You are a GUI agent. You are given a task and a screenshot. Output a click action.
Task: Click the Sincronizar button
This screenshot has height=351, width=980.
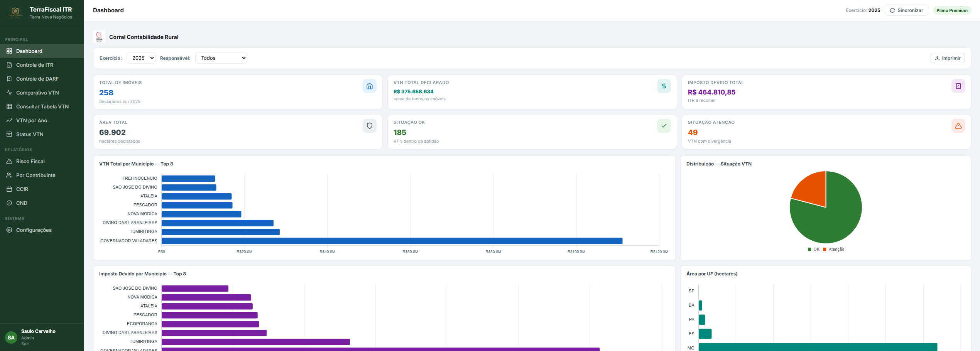906,10
